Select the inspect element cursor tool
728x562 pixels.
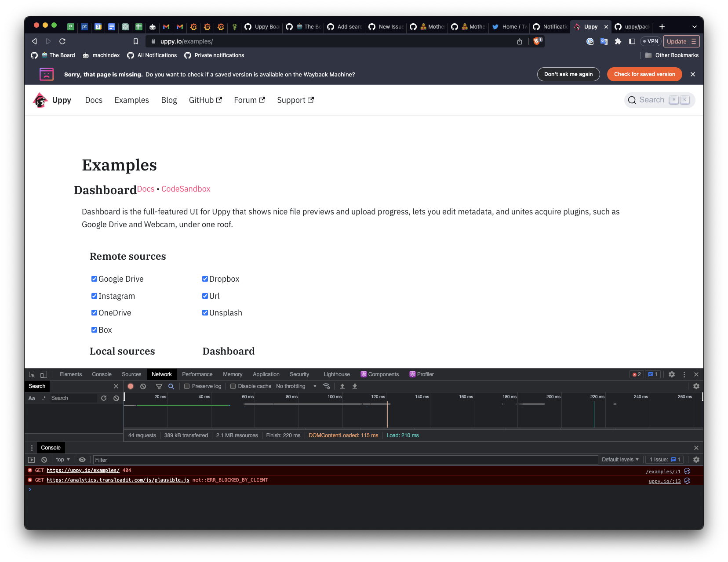coord(31,374)
